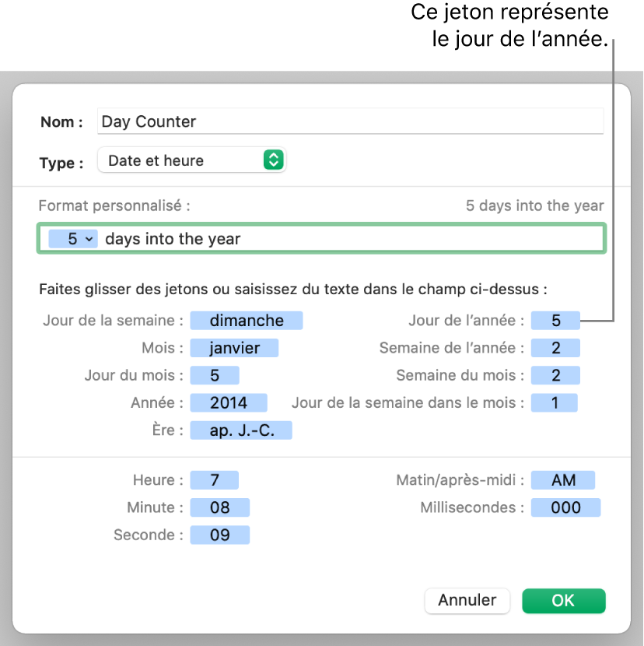
Task: Select the Semaine du mois token
Action: (555, 375)
